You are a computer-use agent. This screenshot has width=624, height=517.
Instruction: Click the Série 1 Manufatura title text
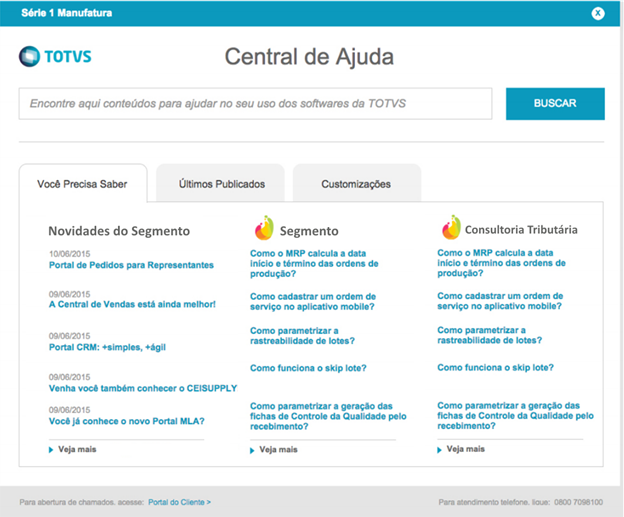point(67,13)
